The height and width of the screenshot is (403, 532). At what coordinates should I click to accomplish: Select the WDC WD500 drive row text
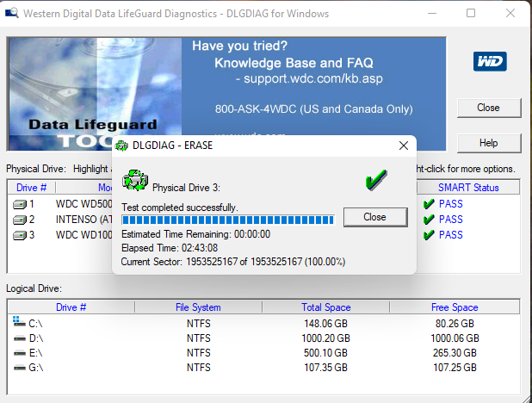pos(84,204)
